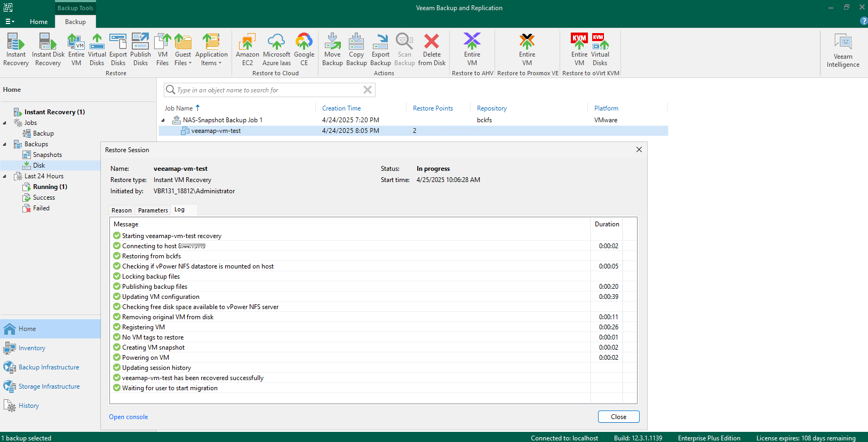This screenshot has width=868, height=442.
Task: Switch to the Home ribbon tab
Action: [x=38, y=22]
